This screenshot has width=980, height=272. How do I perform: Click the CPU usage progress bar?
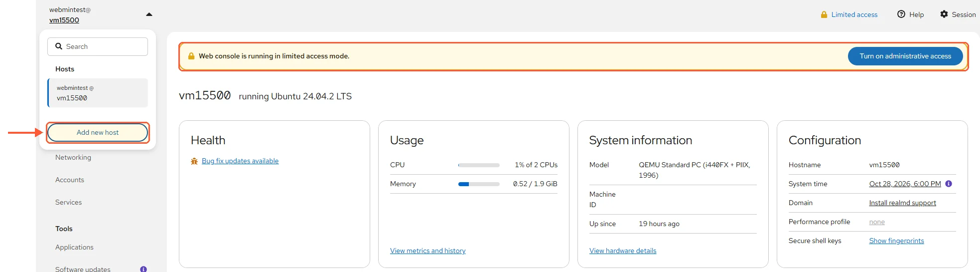click(x=479, y=165)
